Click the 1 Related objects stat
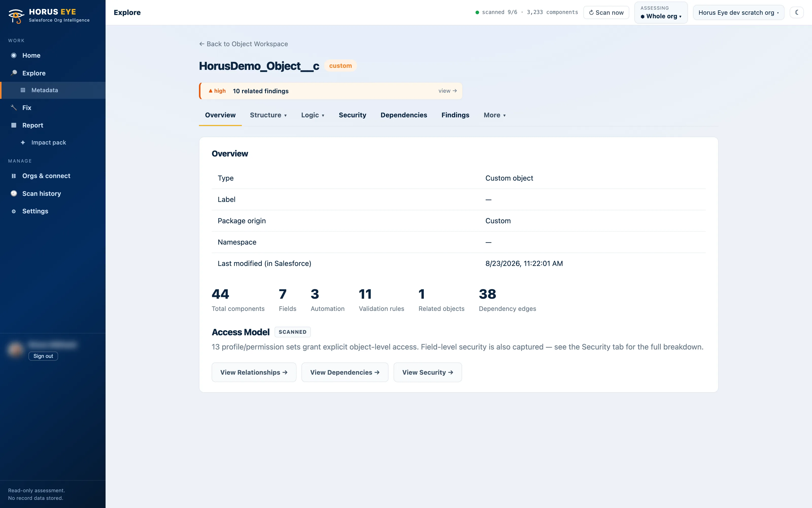 pos(441,300)
